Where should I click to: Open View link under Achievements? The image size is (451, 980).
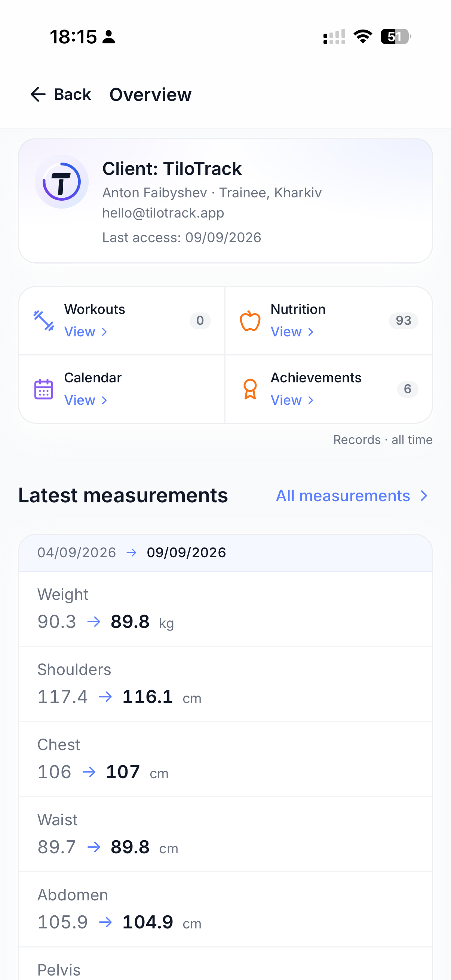point(292,400)
